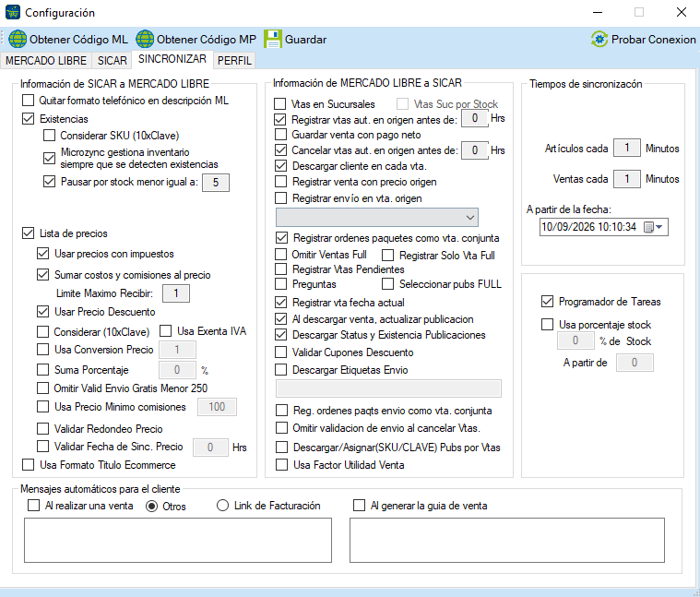Click the Ventas cada minutes field
Image resolution: width=700 pixels, height=597 pixels.
pyautogui.click(x=627, y=179)
